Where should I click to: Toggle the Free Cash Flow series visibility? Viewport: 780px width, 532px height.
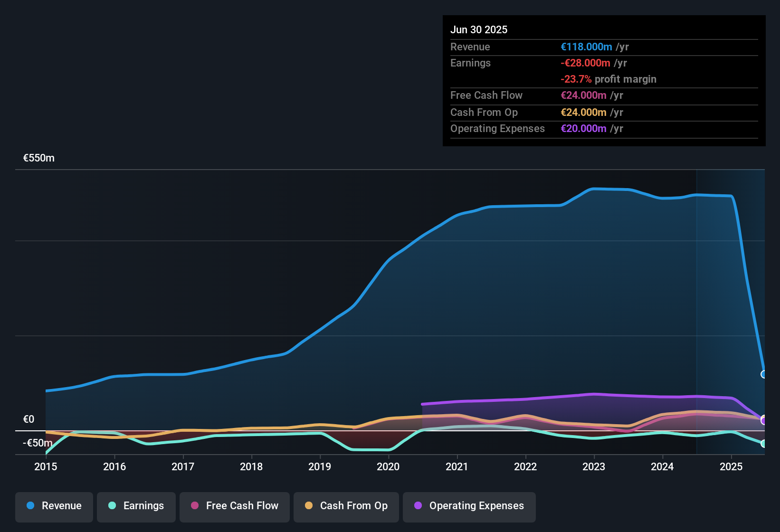[x=234, y=506]
